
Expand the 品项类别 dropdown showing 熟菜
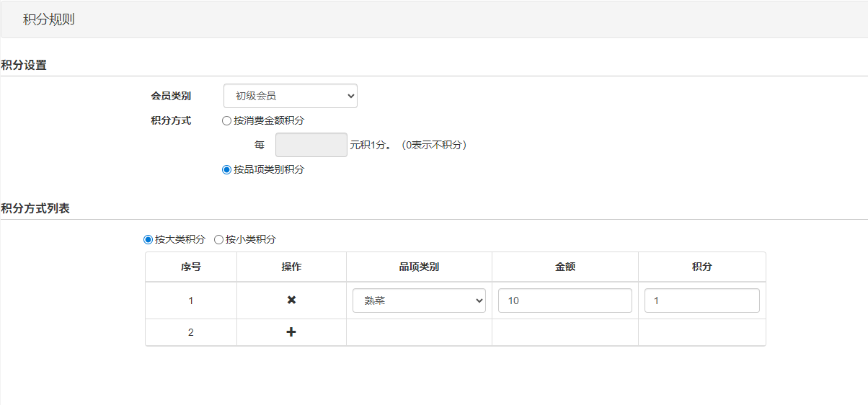pos(419,301)
